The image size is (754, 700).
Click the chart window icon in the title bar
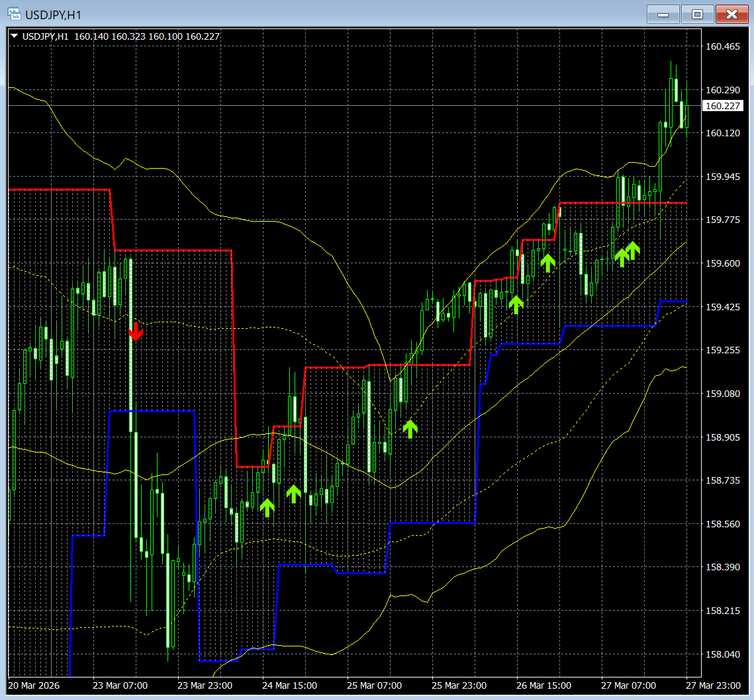click(15, 14)
